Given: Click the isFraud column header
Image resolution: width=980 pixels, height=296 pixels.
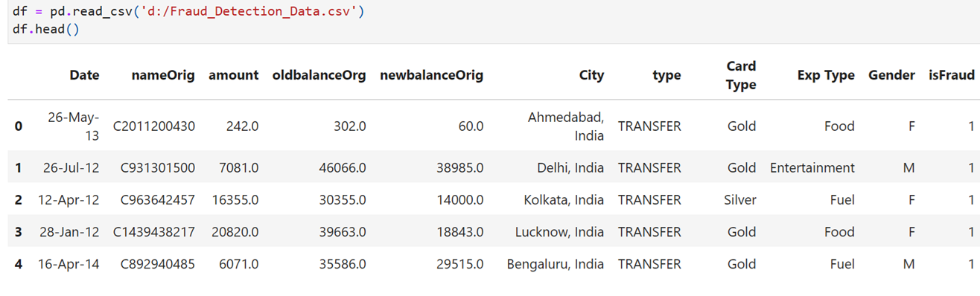Looking at the screenshot, I should (951, 75).
